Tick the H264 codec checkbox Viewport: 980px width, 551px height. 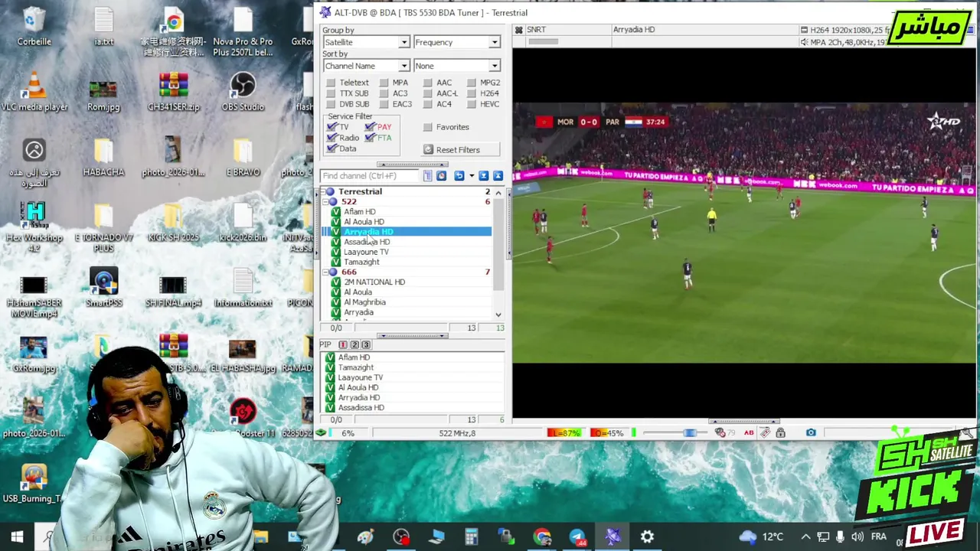coord(472,93)
